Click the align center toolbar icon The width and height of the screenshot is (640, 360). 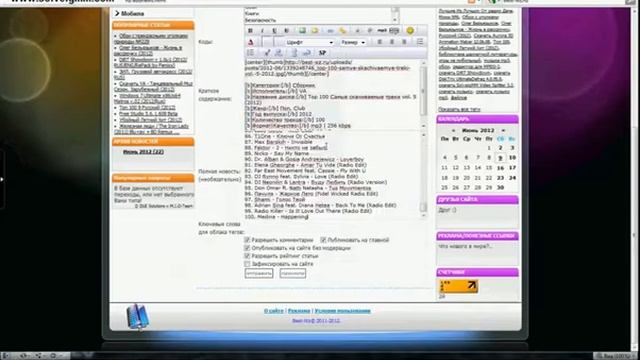pyautogui.click(x=392, y=42)
